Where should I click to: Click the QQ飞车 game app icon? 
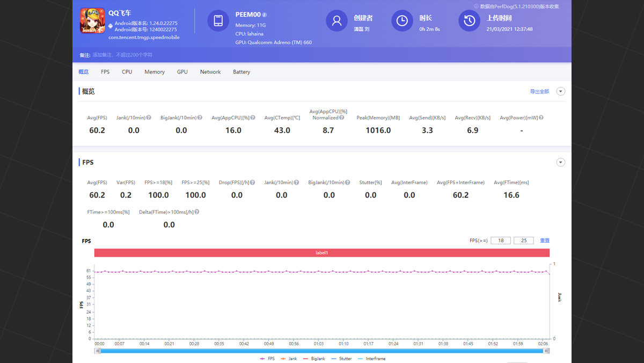pyautogui.click(x=91, y=21)
